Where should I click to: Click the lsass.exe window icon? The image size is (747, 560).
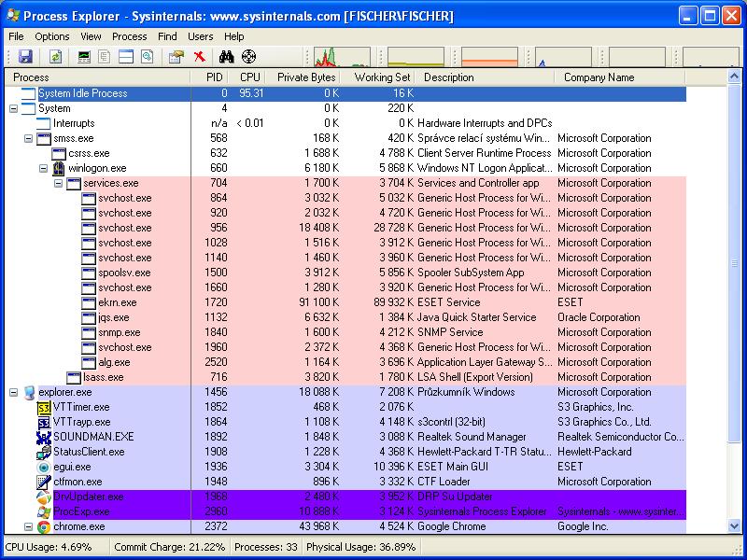click(x=74, y=378)
